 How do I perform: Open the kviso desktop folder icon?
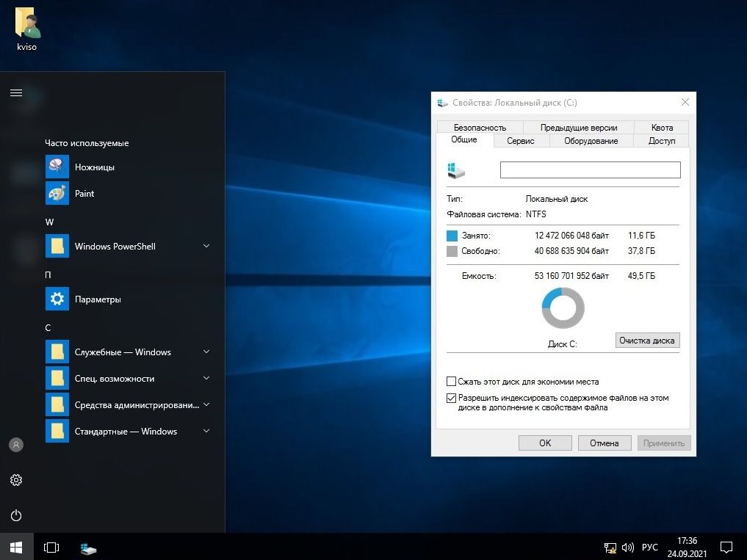27,23
